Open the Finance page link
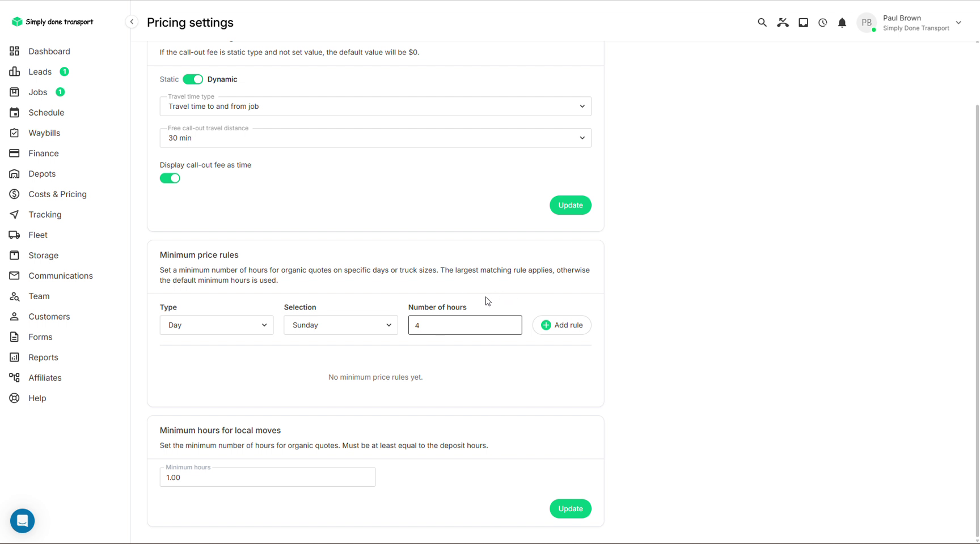Screen dimensions: 980x544 coord(43,153)
